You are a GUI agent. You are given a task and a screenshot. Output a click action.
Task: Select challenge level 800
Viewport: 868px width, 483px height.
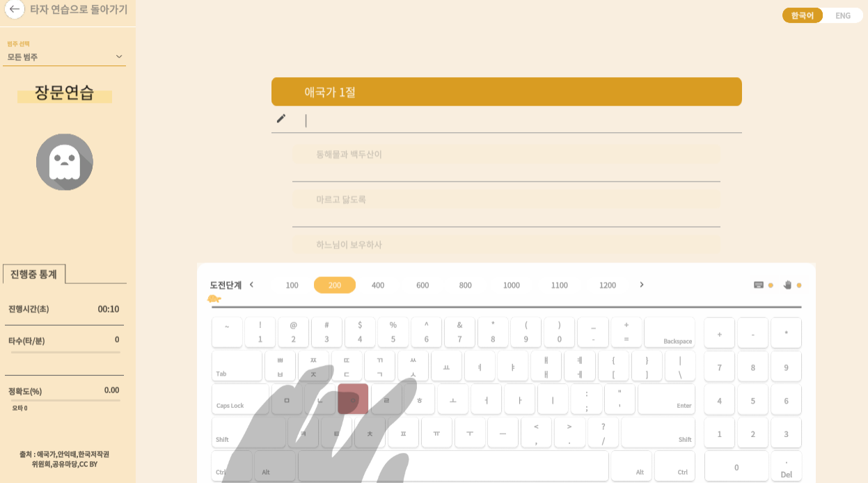[466, 285]
